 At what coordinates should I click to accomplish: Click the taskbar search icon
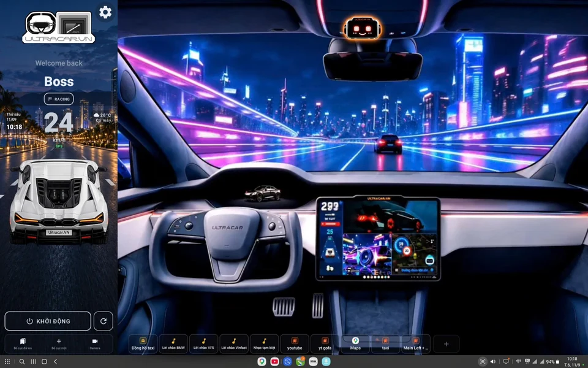pos(22,362)
